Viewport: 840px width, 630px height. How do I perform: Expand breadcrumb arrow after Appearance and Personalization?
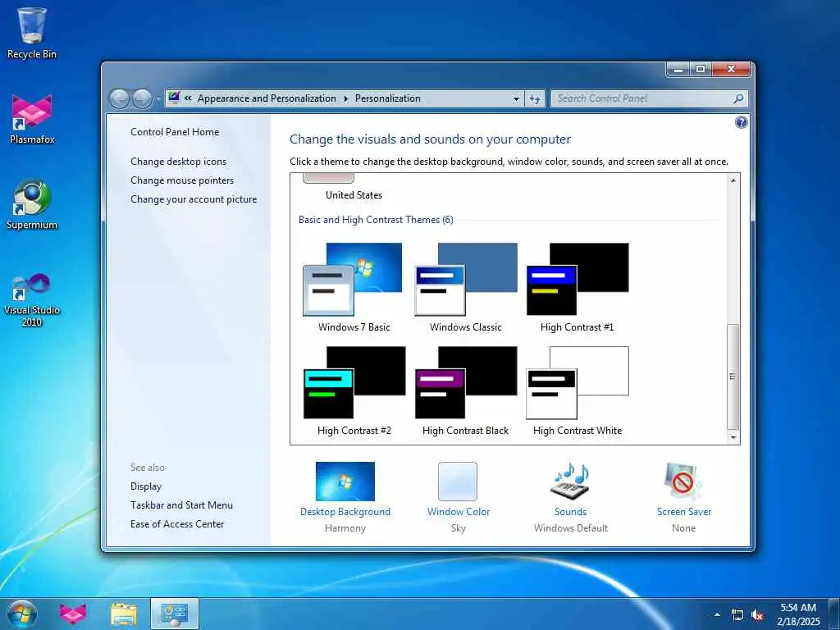(345, 98)
